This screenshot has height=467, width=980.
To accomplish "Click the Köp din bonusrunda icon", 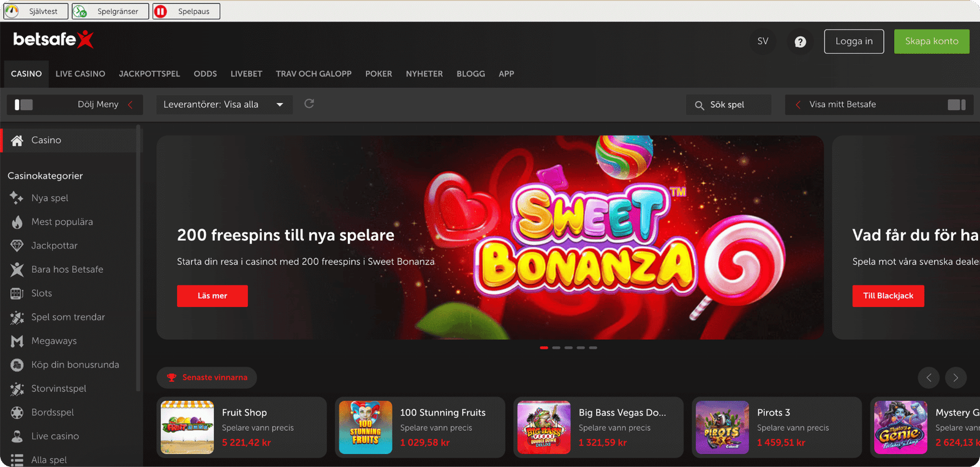I will 17,365.
